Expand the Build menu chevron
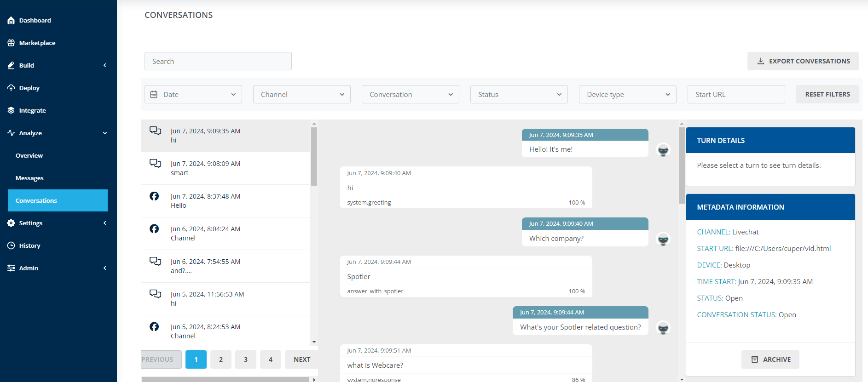The height and width of the screenshot is (382, 868). pos(104,65)
